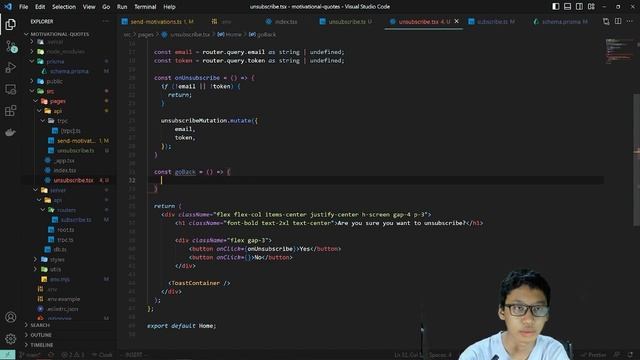Open the Help menu
Image resolution: width=640 pixels, height=360 pixels.
pyautogui.click(x=169, y=7)
